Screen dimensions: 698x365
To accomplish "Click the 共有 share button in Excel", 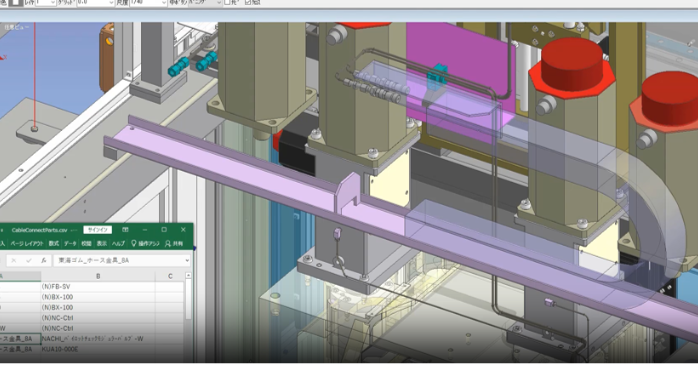I will pyautogui.click(x=174, y=243).
